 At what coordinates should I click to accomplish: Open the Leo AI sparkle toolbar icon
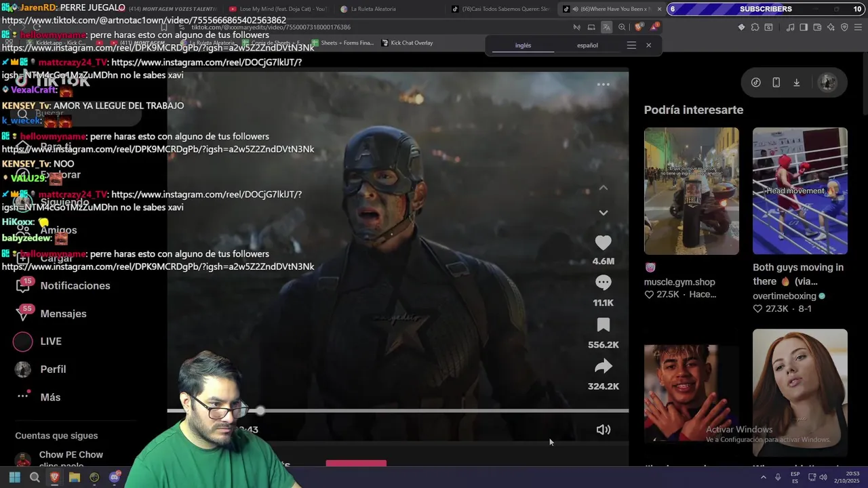(x=831, y=27)
